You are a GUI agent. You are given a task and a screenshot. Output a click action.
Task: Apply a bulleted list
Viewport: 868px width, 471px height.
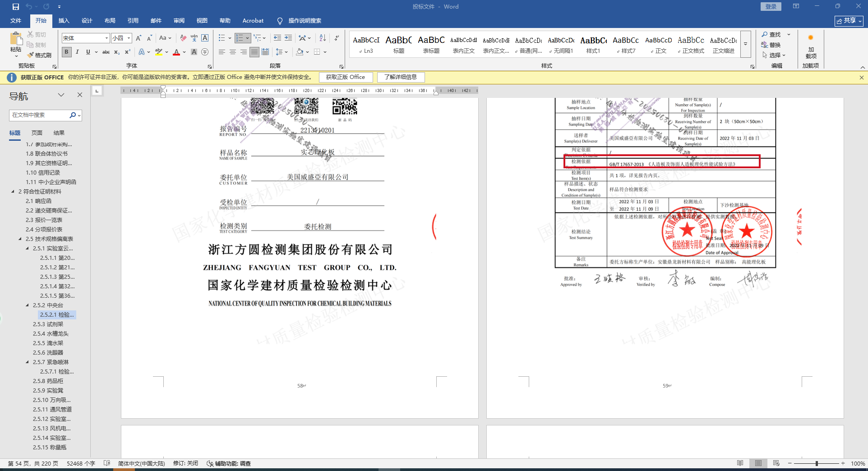pyautogui.click(x=222, y=38)
